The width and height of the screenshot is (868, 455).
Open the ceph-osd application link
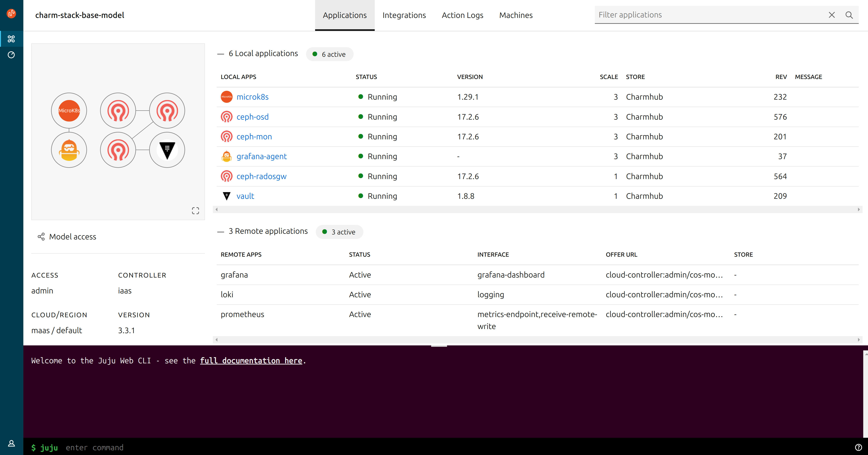tap(252, 117)
